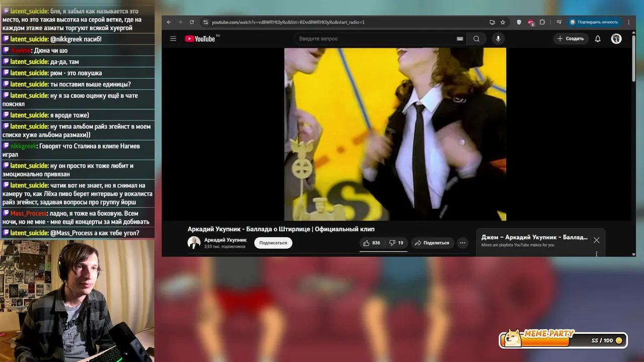Open the on-screen keyboard icon in search
Screen dimensions: 644x362
tap(460, 39)
